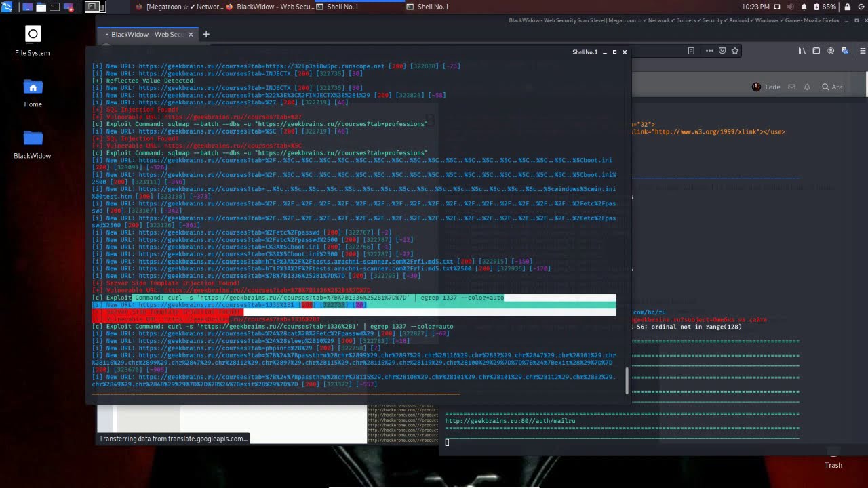Click the speaker icon to adjust volume

[x=791, y=6]
